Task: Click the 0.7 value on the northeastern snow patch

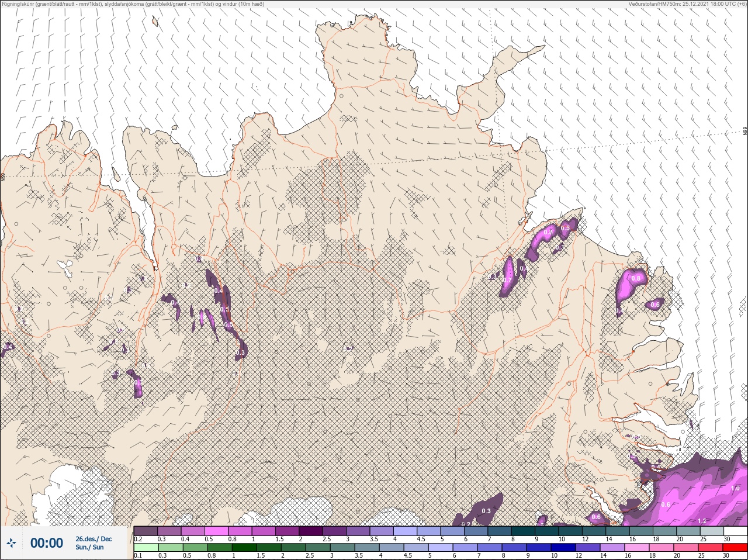Action: [x=507, y=281]
